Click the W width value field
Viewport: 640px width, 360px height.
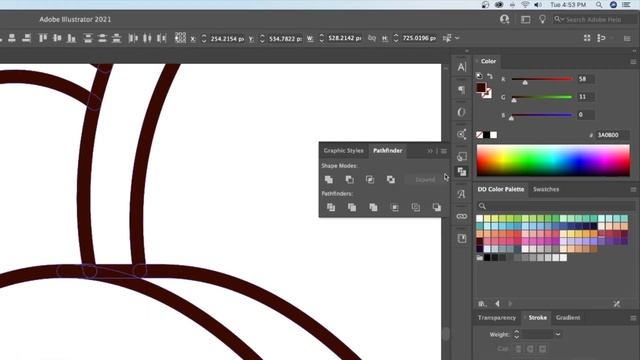pyautogui.click(x=344, y=38)
